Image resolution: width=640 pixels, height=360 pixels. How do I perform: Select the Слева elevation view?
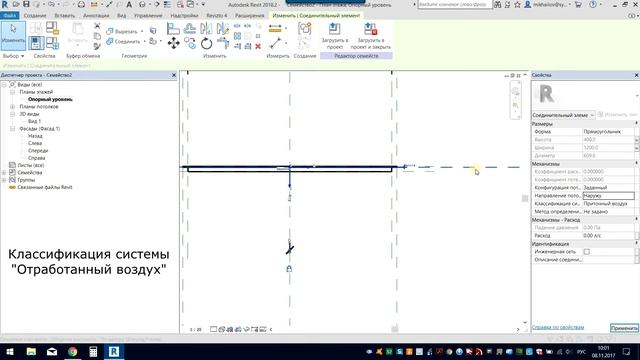tap(35, 143)
